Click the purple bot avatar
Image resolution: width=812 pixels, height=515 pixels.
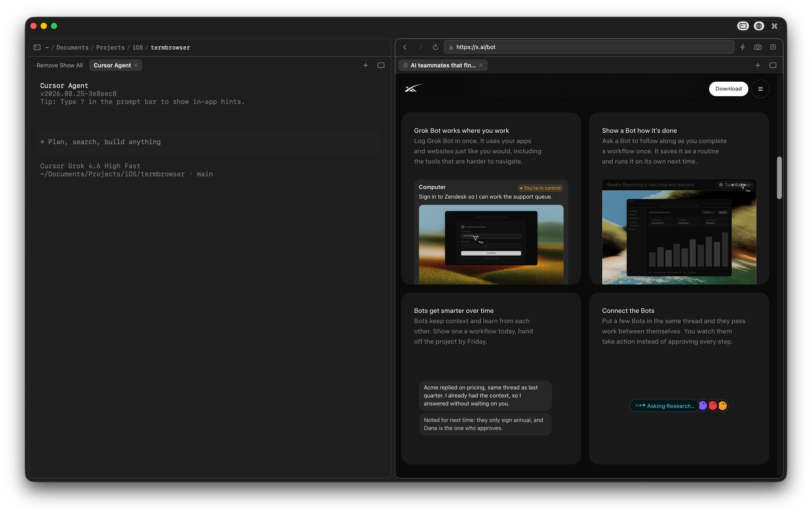coord(703,405)
